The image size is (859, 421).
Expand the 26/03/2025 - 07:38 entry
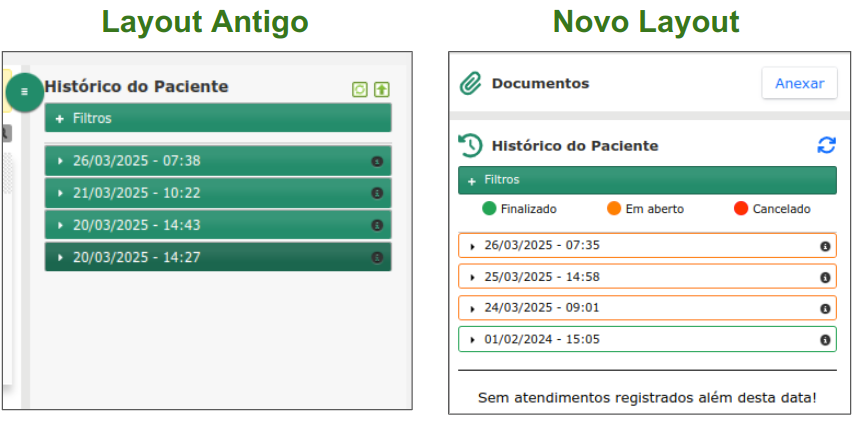[x=218, y=161]
